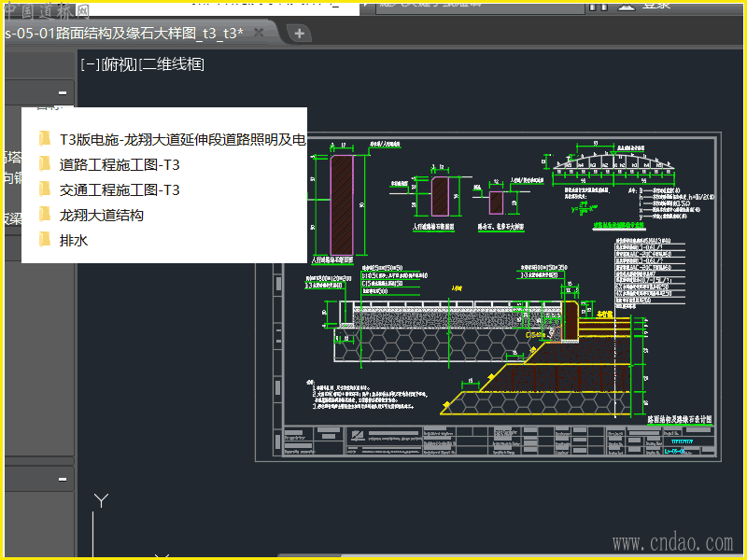The image size is (747, 560).
Task: Open the 俯视 view menu
Action: (120, 64)
